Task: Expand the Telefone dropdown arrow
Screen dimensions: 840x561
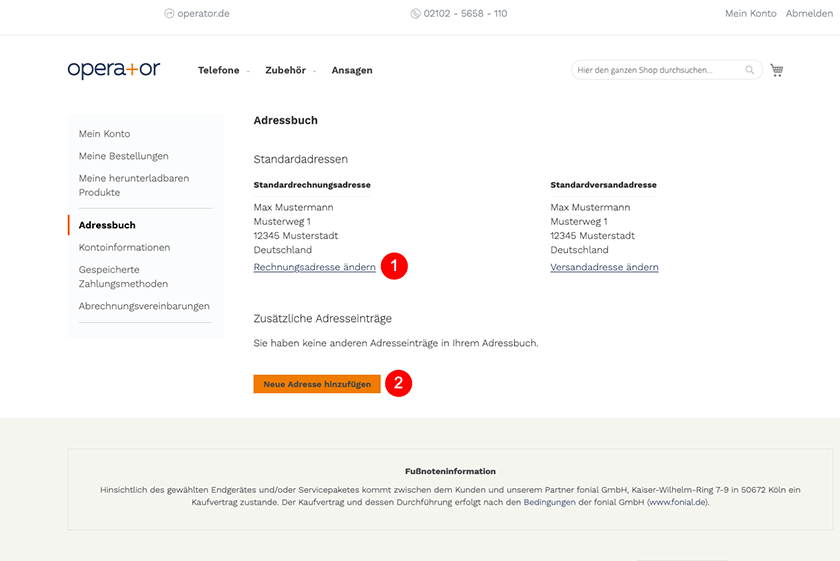Action: click(x=248, y=71)
